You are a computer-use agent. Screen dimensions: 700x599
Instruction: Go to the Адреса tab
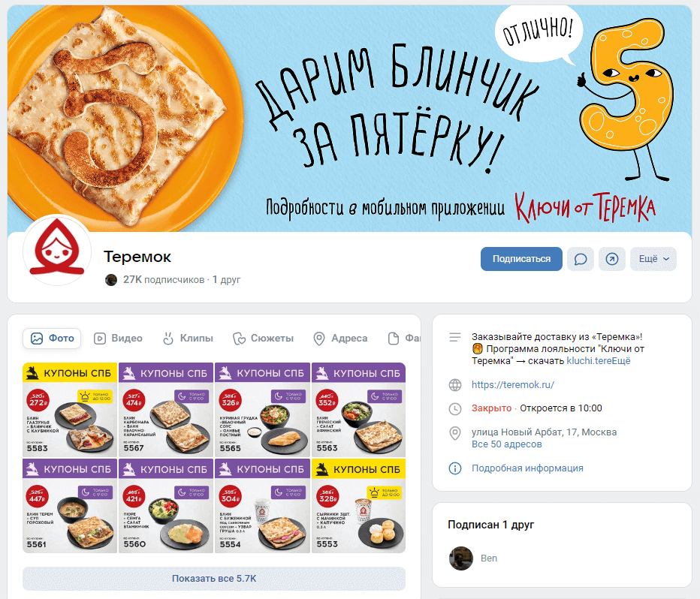[341, 339]
